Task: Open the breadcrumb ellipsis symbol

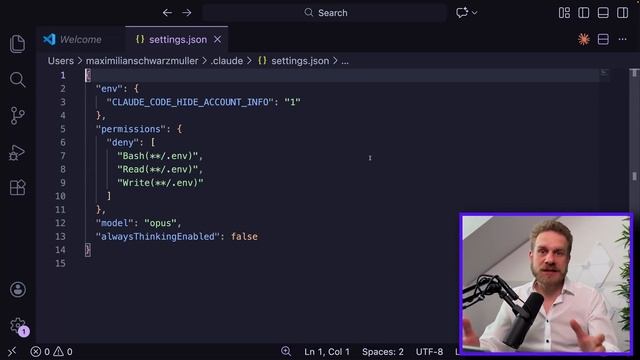Action: point(345,61)
